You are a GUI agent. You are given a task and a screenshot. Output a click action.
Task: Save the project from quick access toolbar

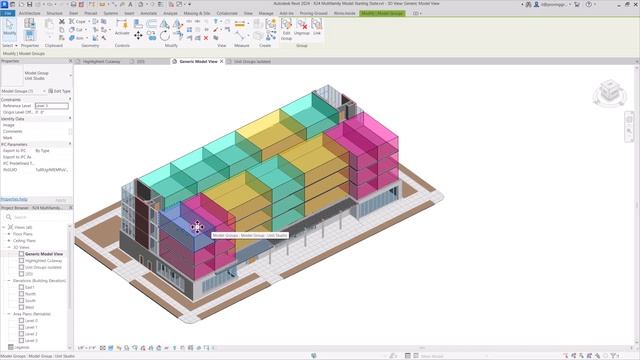(29, 4)
